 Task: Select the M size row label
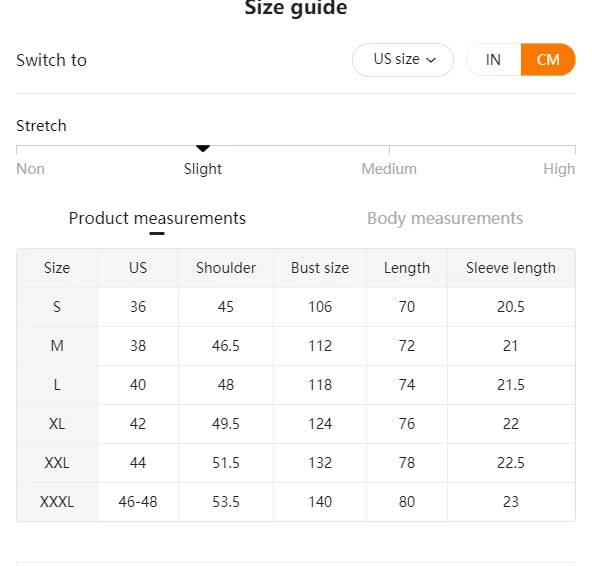pos(57,346)
